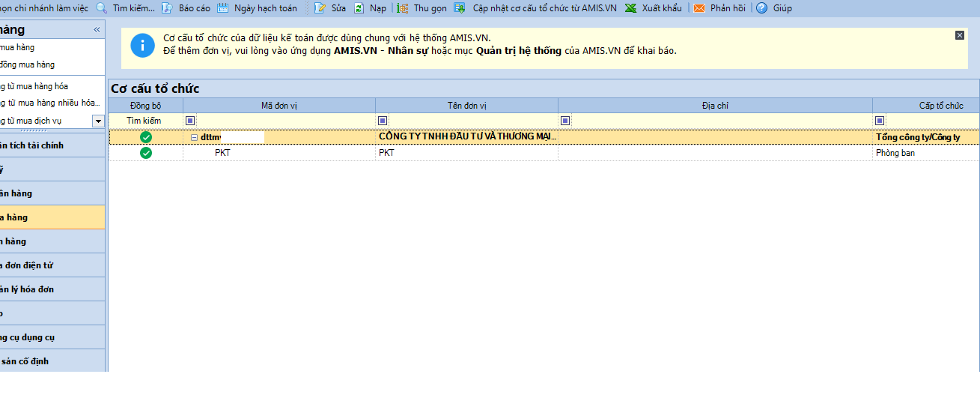Open dropdown arrow beside mua dịch vụ

coord(98,121)
